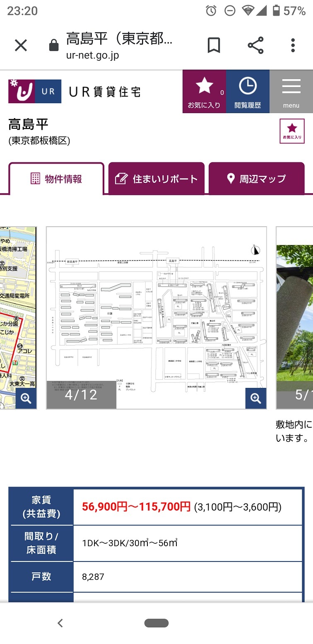Bookmark this page in browser toolbar

(x=214, y=45)
